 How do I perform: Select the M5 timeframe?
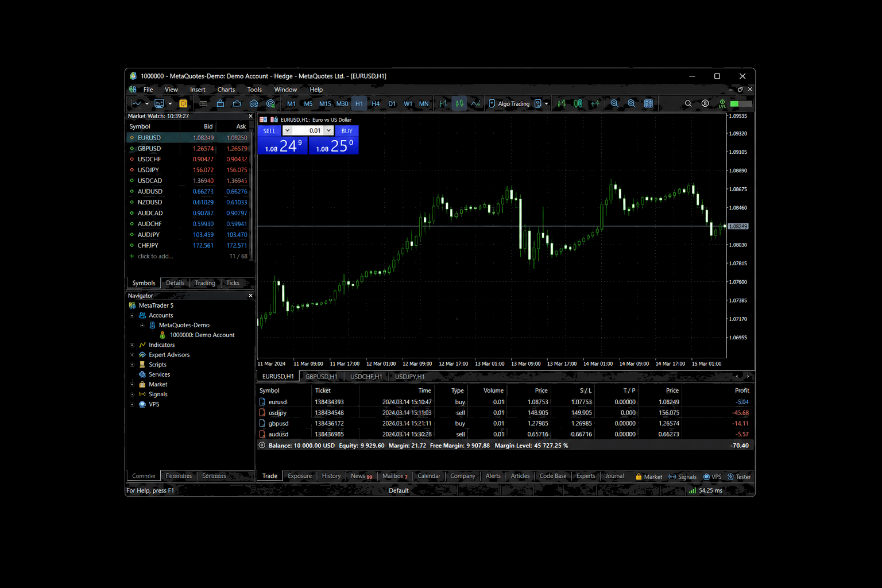pos(308,104)
